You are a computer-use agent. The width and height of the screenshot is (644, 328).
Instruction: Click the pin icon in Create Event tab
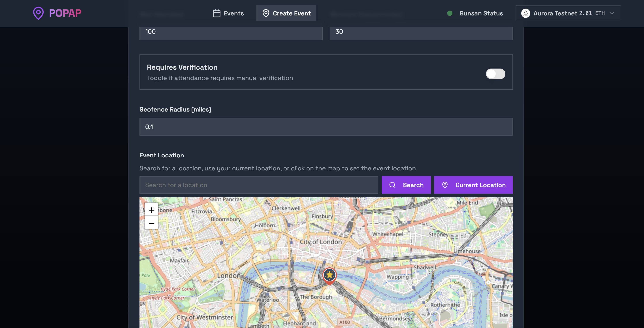266,13
